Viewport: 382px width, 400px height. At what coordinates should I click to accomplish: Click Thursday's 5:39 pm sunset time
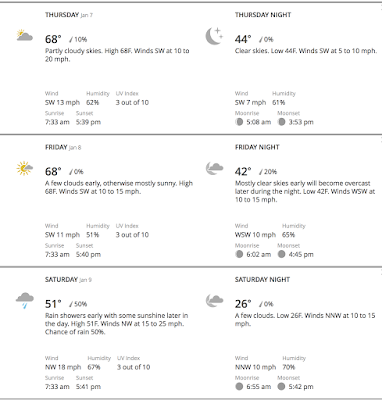pos(88,122)
